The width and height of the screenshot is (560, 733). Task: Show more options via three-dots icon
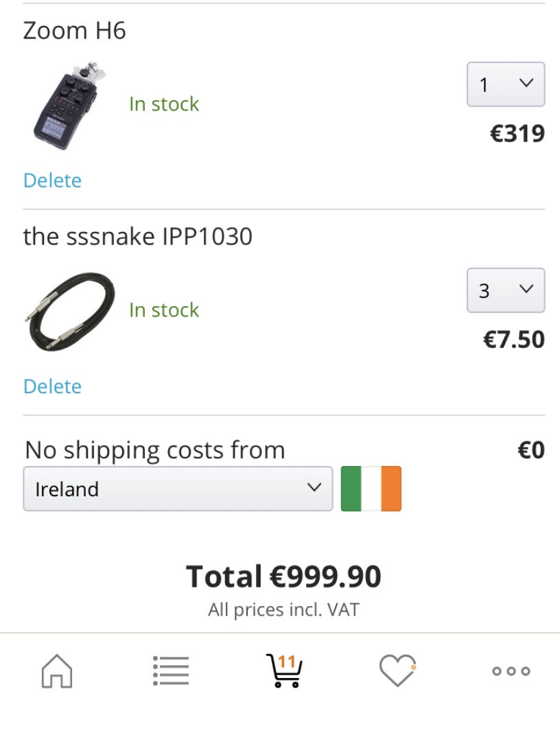[511, 671]
